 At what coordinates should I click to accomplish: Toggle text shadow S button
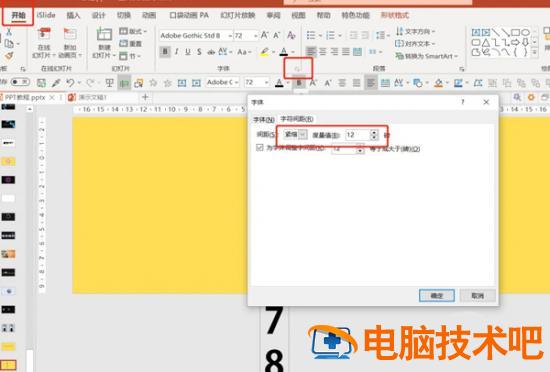click(199, 52)
